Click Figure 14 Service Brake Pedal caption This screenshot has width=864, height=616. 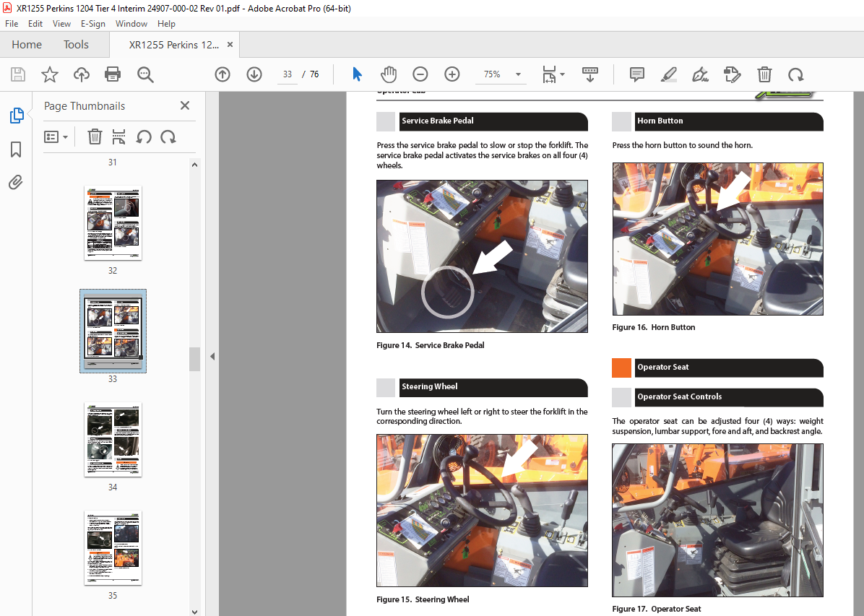tap(431, 345)
